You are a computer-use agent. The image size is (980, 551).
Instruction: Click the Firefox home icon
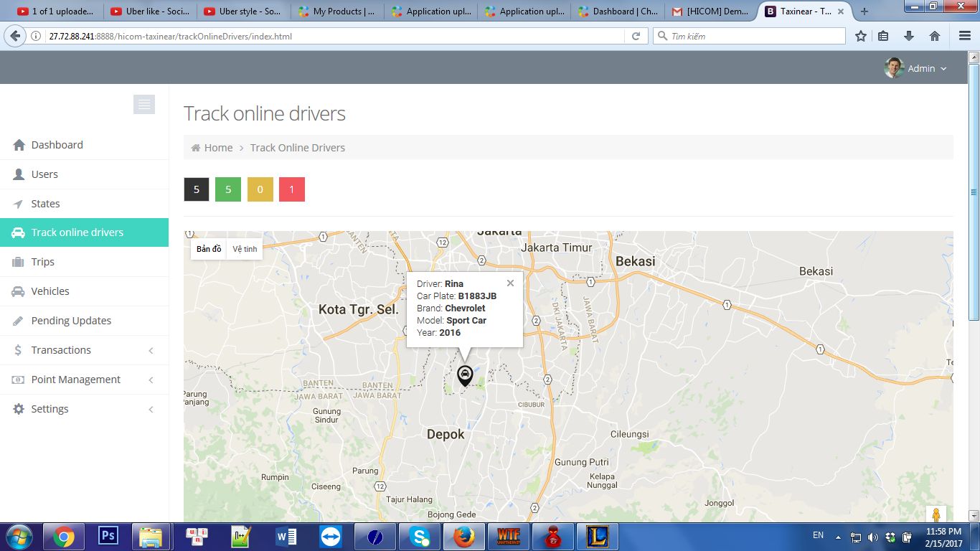tap(934, 36)
